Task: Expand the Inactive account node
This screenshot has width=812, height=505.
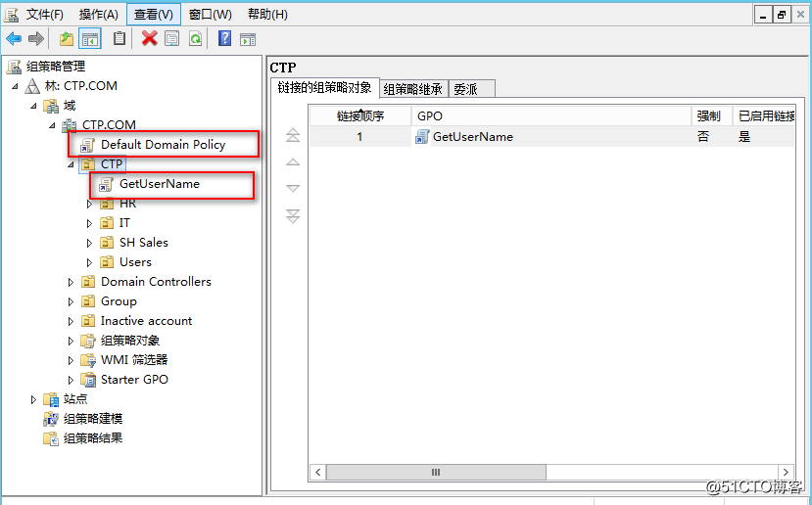Action: point(71,321)
